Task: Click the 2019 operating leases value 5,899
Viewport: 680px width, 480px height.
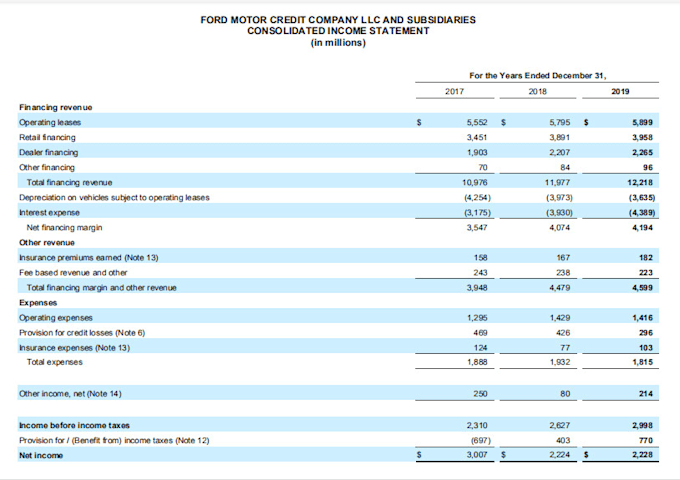Action: (x=642, y=122)
